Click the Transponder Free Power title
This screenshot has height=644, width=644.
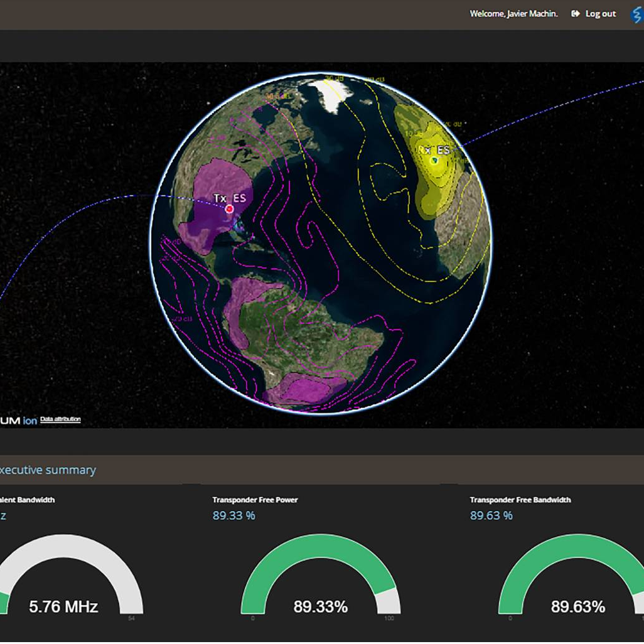pyautogui.click(x=255, y=500)
